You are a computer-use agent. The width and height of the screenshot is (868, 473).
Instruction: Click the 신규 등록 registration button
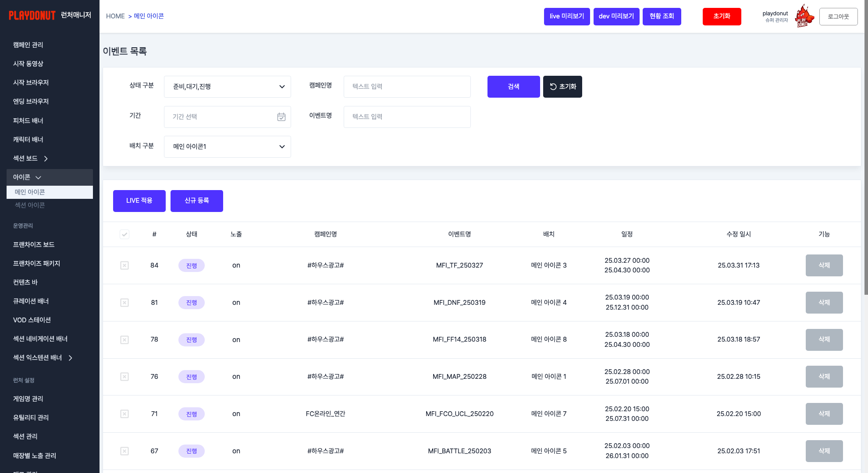[196, 201]
